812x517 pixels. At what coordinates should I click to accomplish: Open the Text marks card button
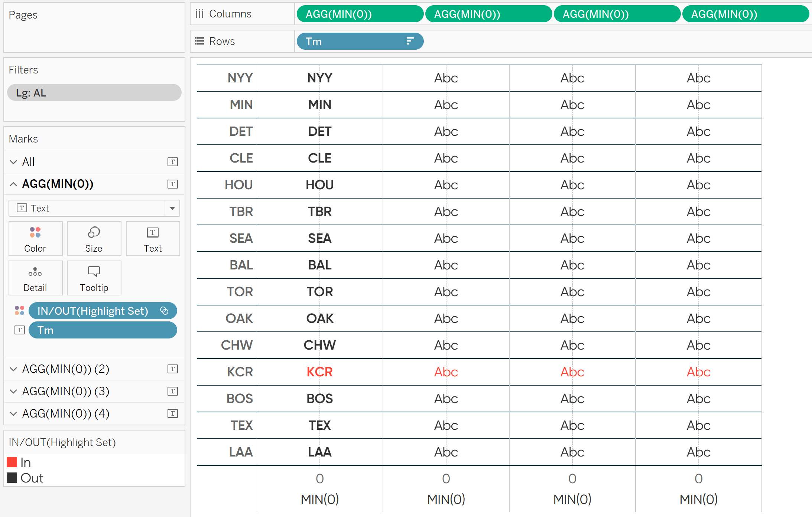(153, 239)
